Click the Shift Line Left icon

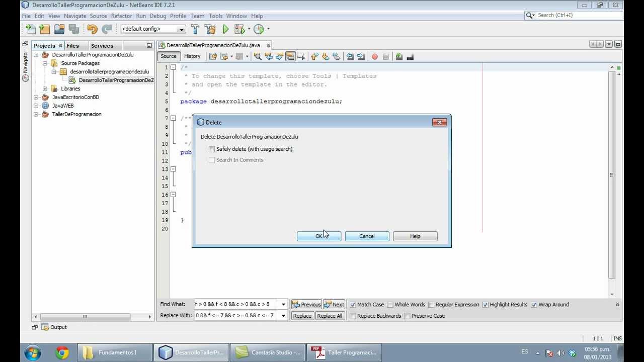350,57
